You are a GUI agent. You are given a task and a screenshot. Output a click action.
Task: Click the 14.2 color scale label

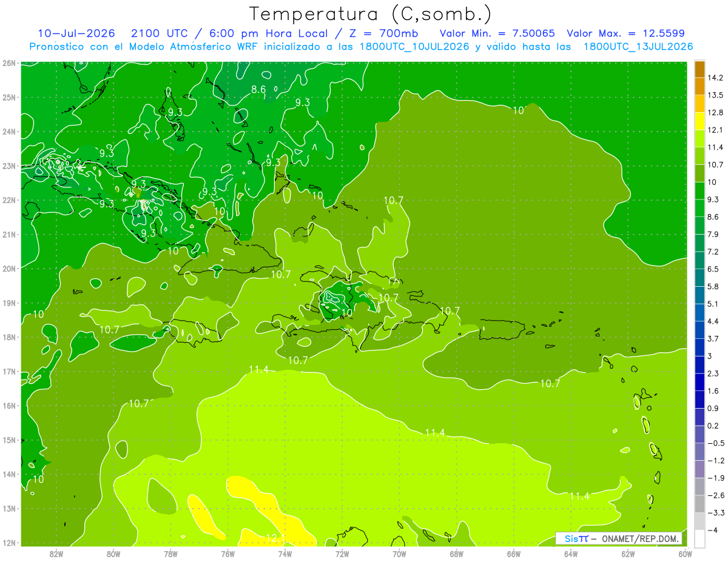[x=715, y=78]
